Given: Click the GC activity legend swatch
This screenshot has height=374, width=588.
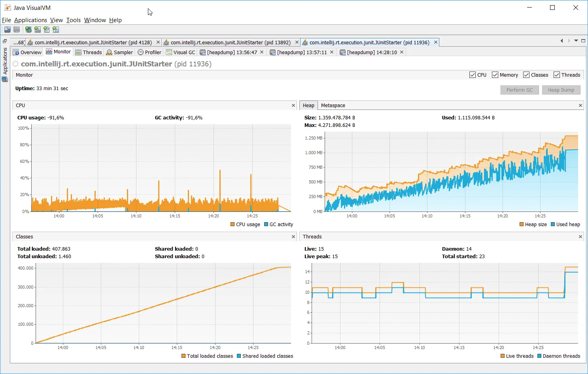Looking at the screenshot, I should click(x=266, y=225).
